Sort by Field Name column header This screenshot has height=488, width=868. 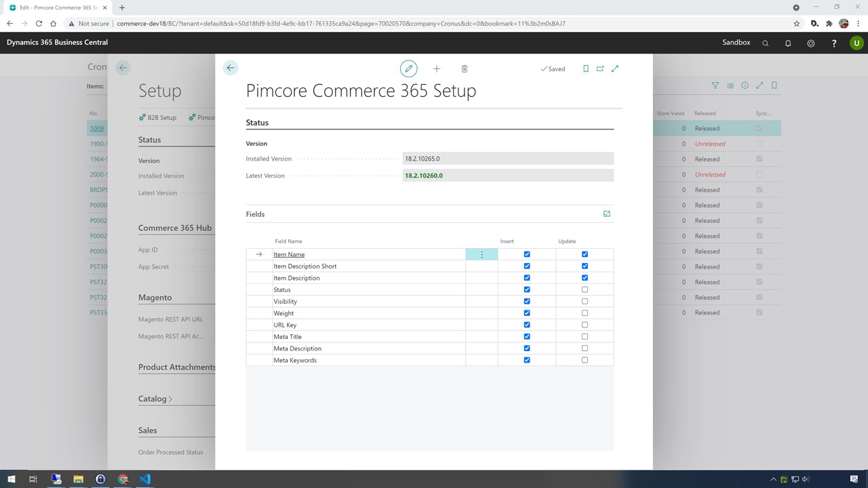288,241
